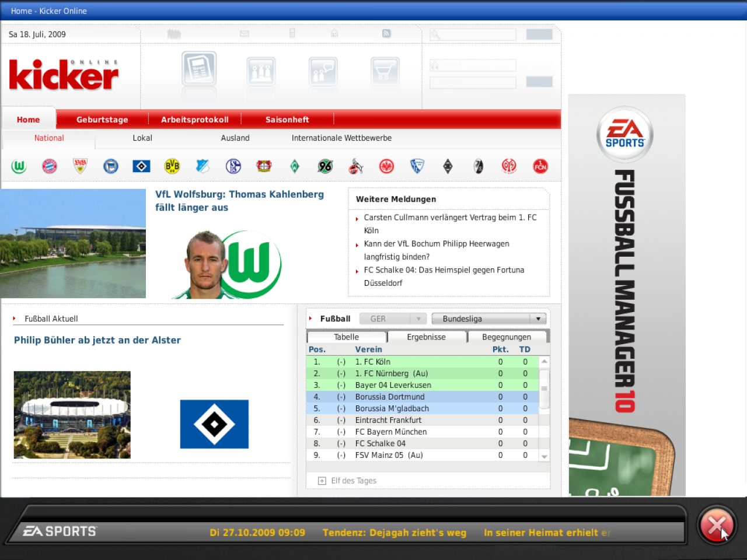Click the shopping cart icon in header

click(x=385, y=72)
